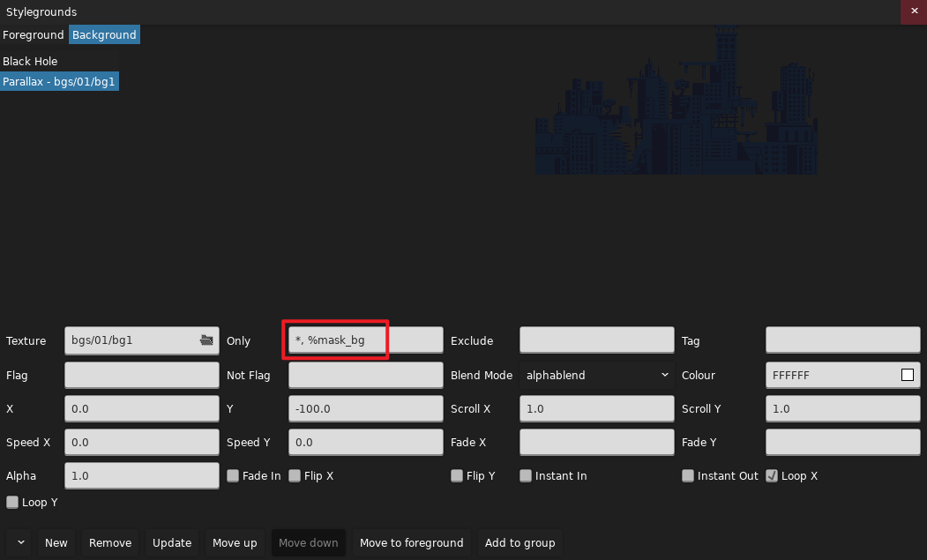Open the texture file browser folder icon
The width and height of the screenshot is (927, 560).
pyautogui.click(x=206, y=340)
